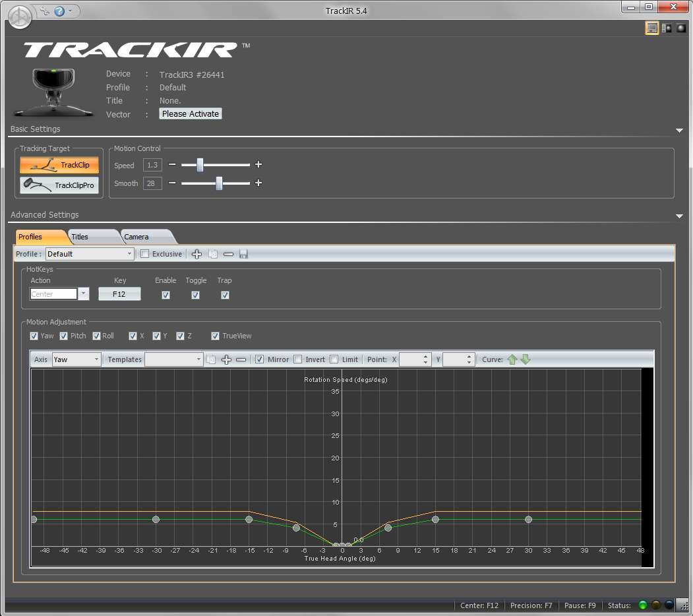Decrease Smooth with the minus icon
The height and width of the screenshot is (616, 693).
click(x=172, y=183)
